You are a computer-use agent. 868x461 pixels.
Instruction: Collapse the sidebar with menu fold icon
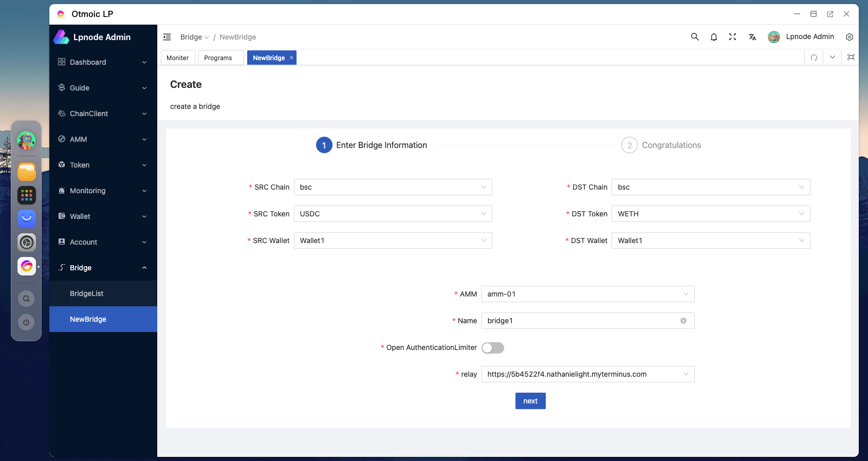tap(167, 37)
